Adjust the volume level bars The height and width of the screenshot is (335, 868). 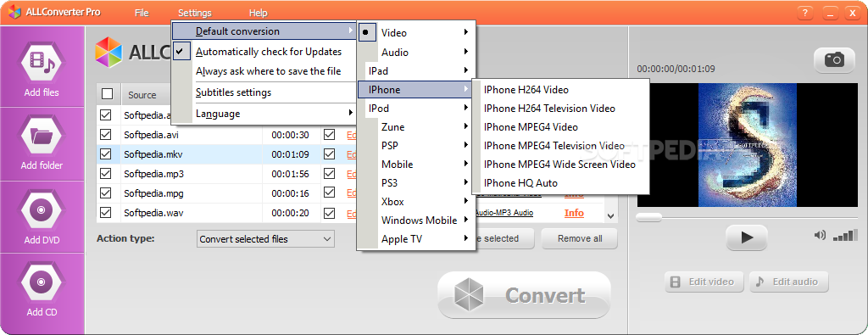point(845,235)
